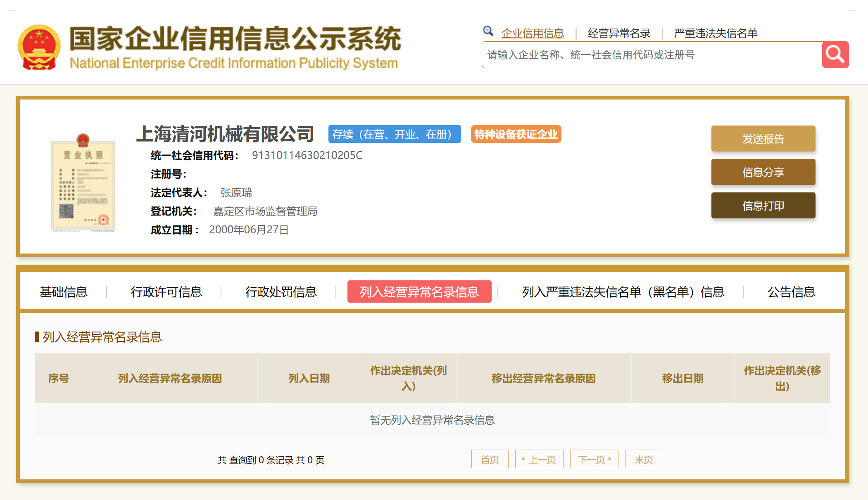
Task: Focus the enterprise name search field
Action: coord(652,55)
